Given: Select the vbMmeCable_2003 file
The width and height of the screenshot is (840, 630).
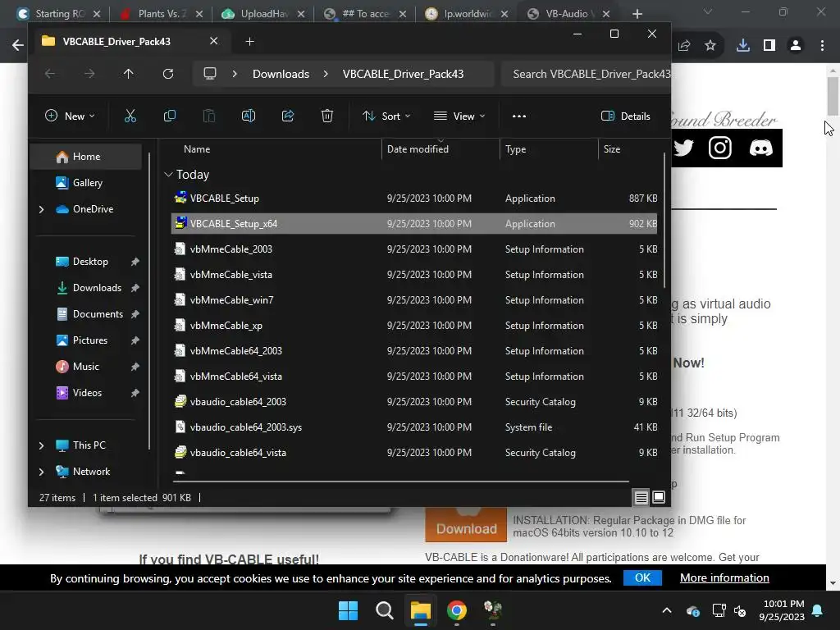Looking at the screenshot, I should (414, 249).
